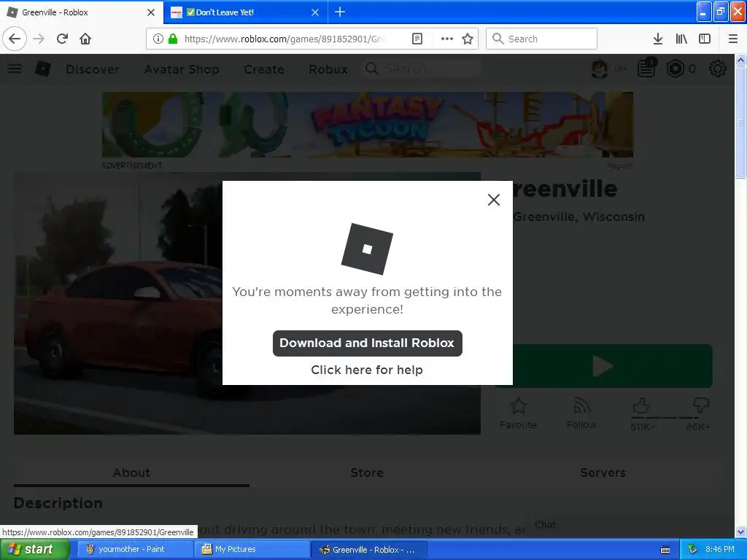Go to the browser Home icon

85,39
